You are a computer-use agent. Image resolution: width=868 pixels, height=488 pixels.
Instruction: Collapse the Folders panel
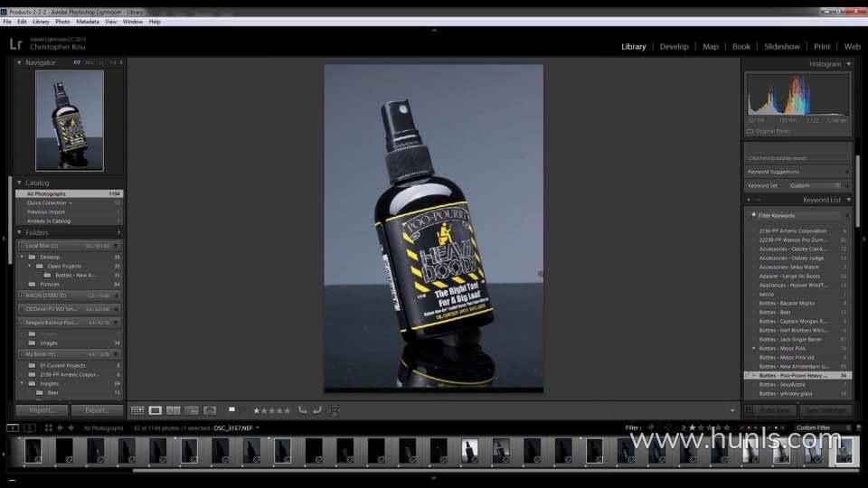click(x=19, y=232)
